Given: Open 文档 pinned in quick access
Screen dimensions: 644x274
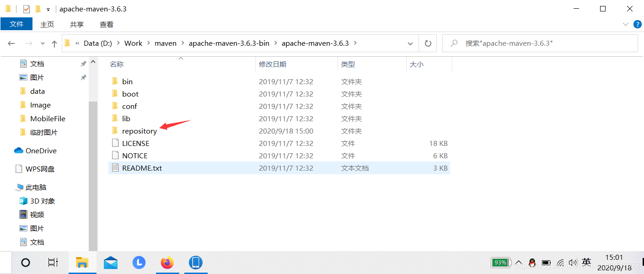Looking at the screenshot, I should (37, 64).
